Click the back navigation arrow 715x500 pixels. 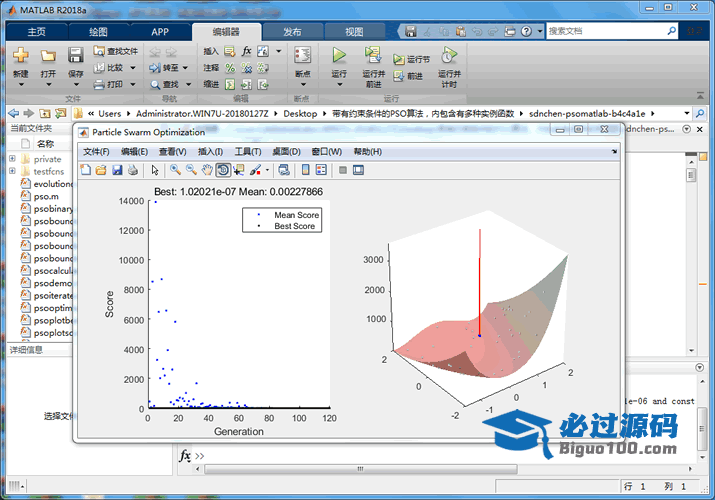(x=14, y=113)
